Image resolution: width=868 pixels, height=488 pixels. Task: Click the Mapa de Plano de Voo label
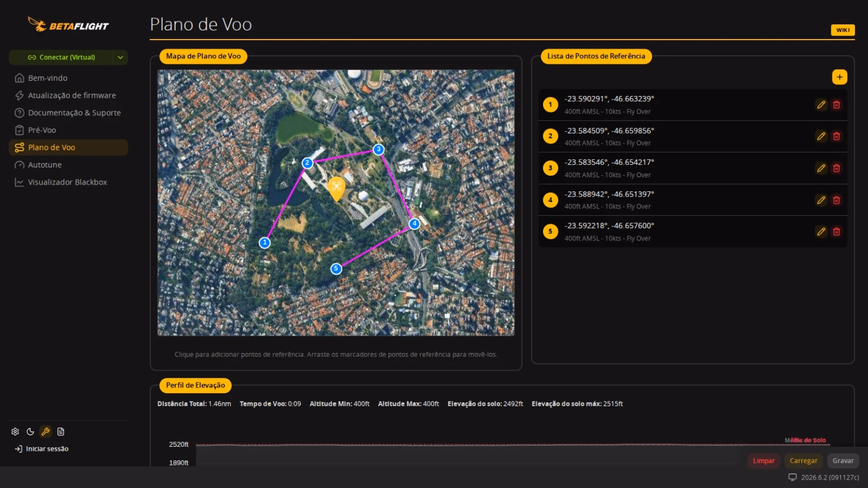[203, 56]
